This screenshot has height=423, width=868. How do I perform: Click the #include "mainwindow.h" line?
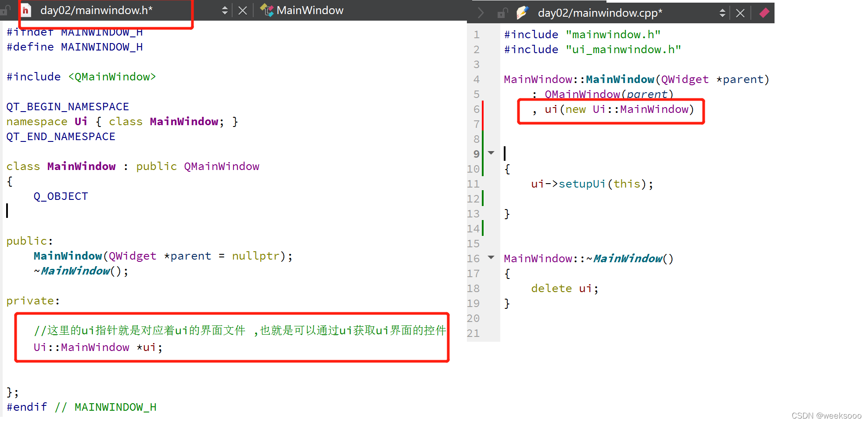tap(582, 35)
